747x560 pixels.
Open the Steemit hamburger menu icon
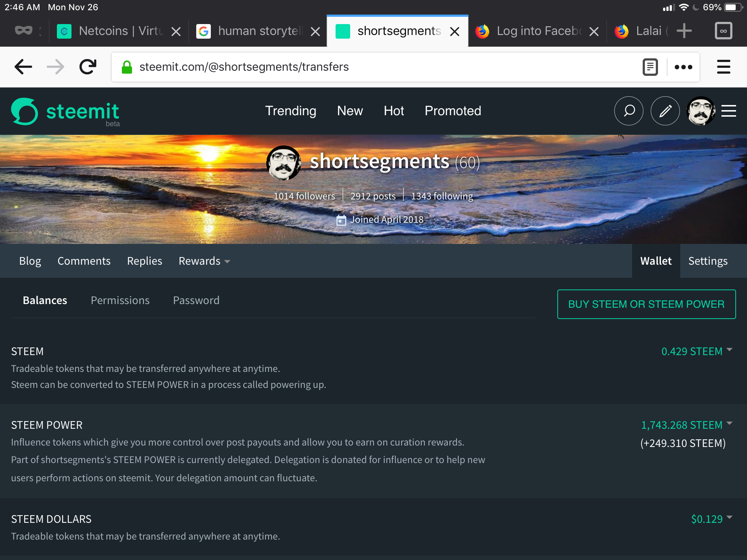[x=728, y=111]
